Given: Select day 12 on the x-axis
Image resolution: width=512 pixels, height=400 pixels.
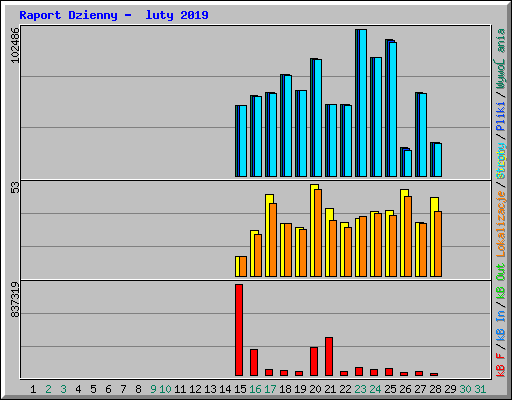Looking at the screenshot, I should click(195, 389).
